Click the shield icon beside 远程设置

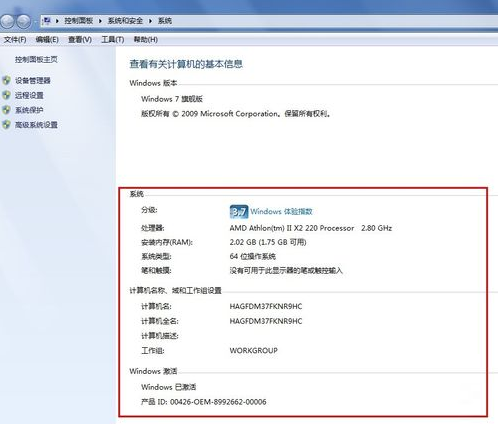click(6, 95)
